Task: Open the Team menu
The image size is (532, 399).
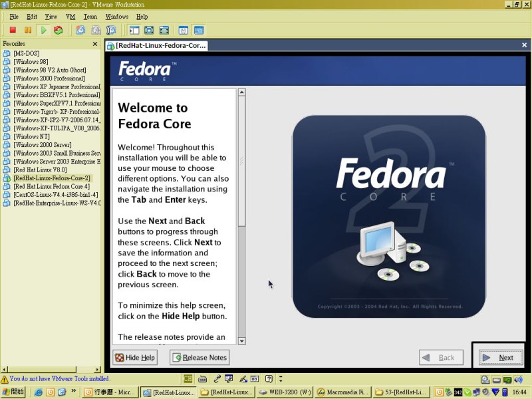Action: [x=90, y=17]
